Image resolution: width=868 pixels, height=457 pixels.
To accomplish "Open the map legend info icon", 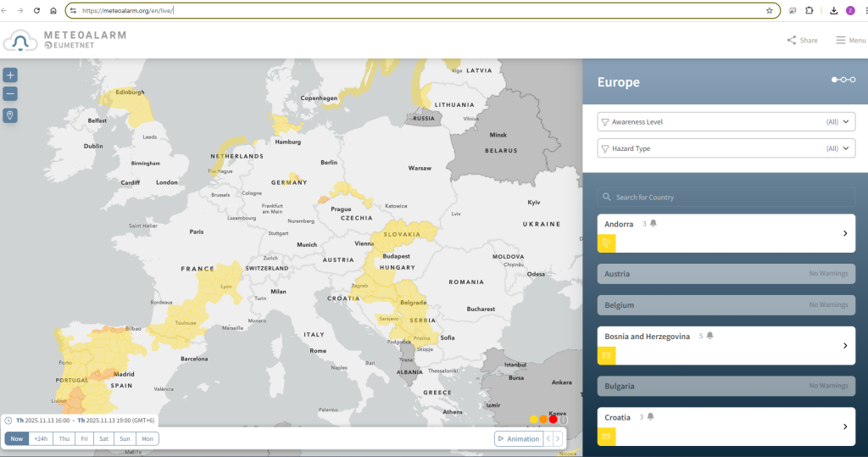I will [563, 419].
